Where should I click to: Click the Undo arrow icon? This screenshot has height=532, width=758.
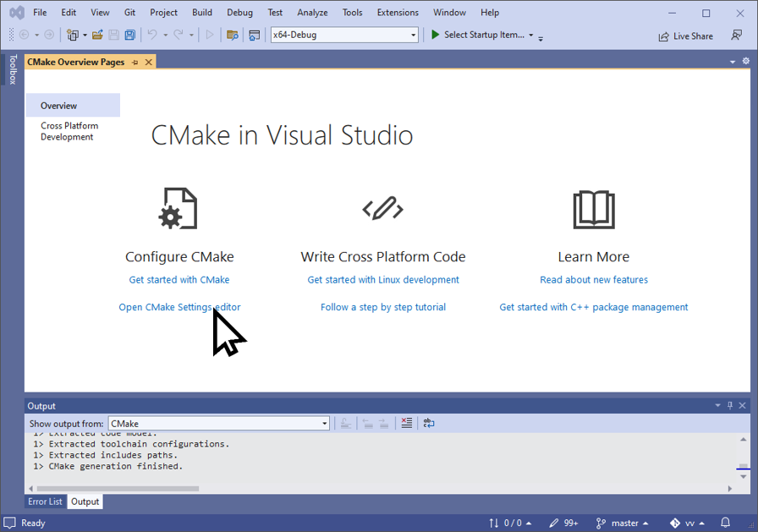152,35
